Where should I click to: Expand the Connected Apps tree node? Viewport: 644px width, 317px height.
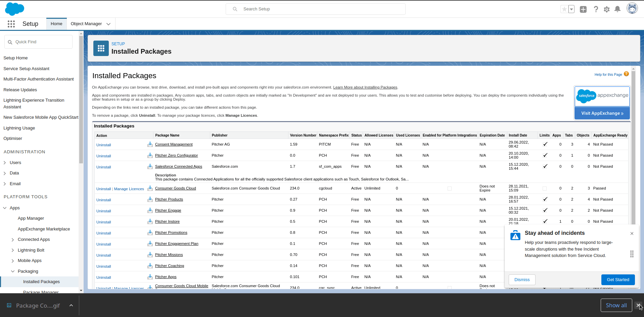coord(13,240)
